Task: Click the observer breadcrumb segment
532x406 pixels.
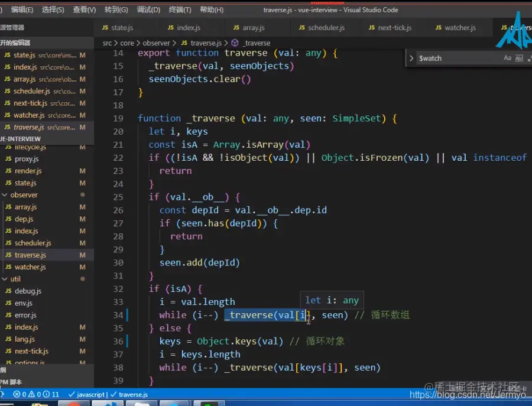Action: pyautogui.click(x=156, y=43)
